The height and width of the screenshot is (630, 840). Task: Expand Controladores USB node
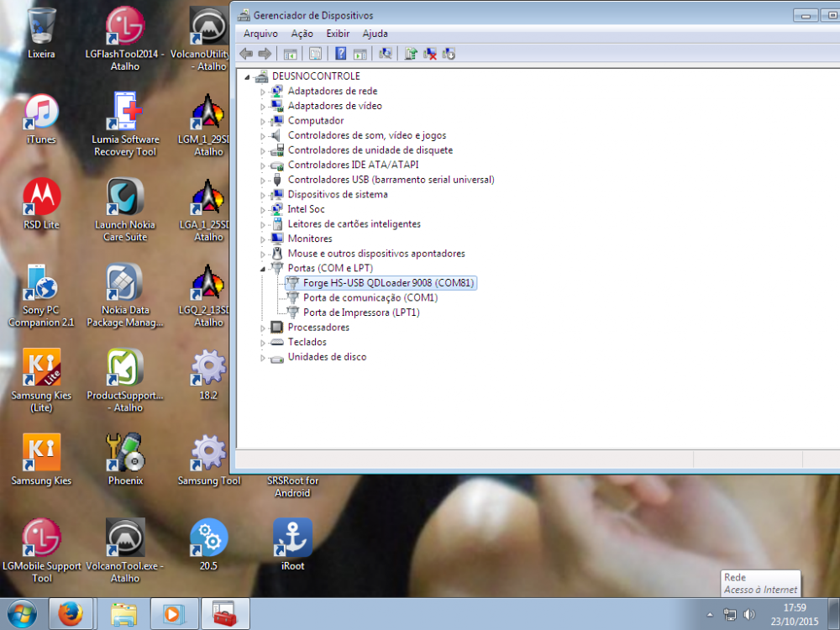[262, 181]
